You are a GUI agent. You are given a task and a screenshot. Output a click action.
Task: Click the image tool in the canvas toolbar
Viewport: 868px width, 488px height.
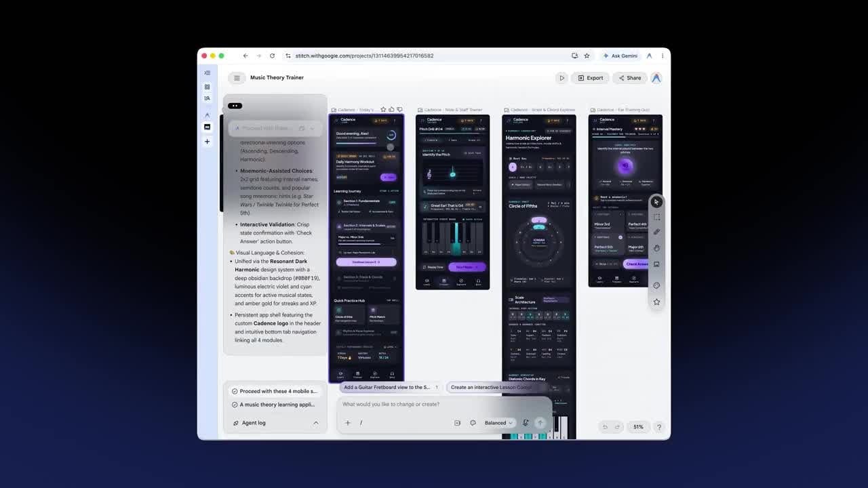tap(656, 264)
